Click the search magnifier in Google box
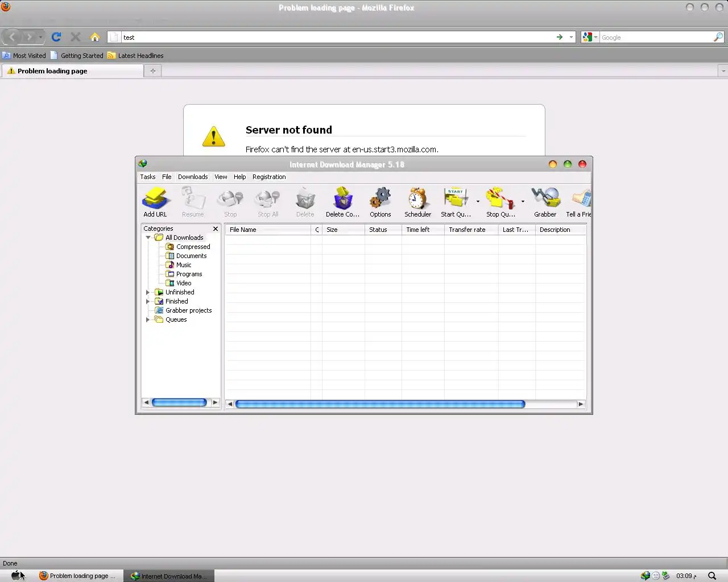 (x=718, y=37)
